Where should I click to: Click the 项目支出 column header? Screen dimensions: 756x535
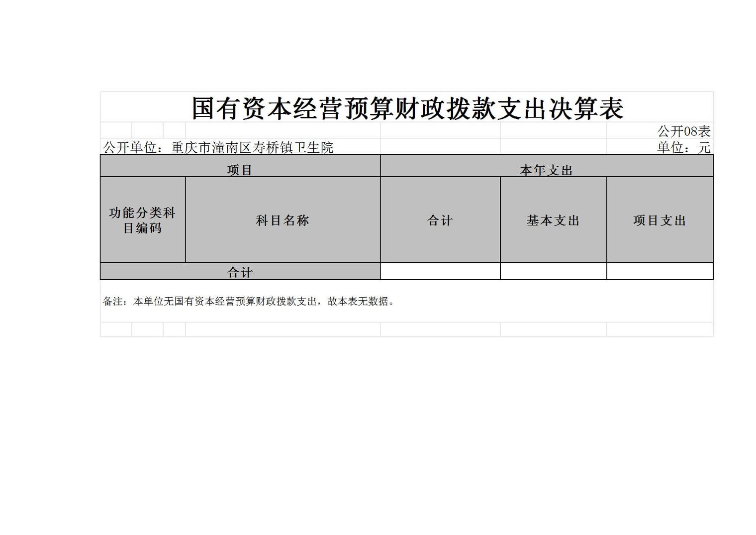pos(660,220)
